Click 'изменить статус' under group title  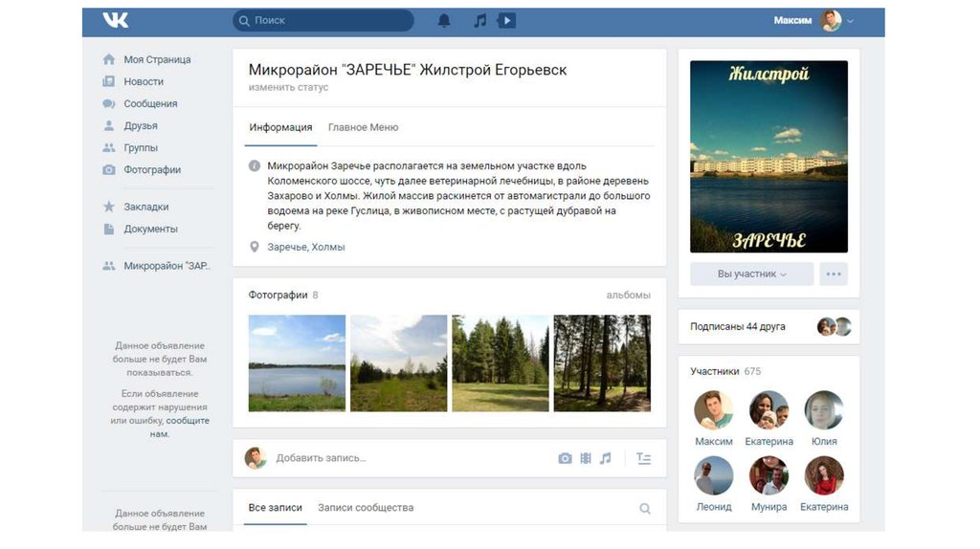point(288,88)
